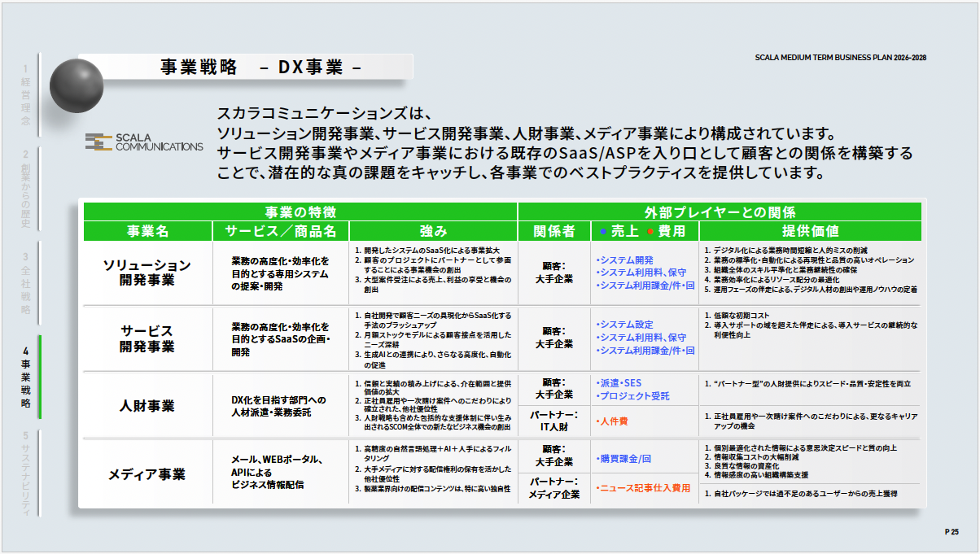Screen dimensions: 980x554
Task: Click the 事業の特徴 green header
Action: [300, 212]
